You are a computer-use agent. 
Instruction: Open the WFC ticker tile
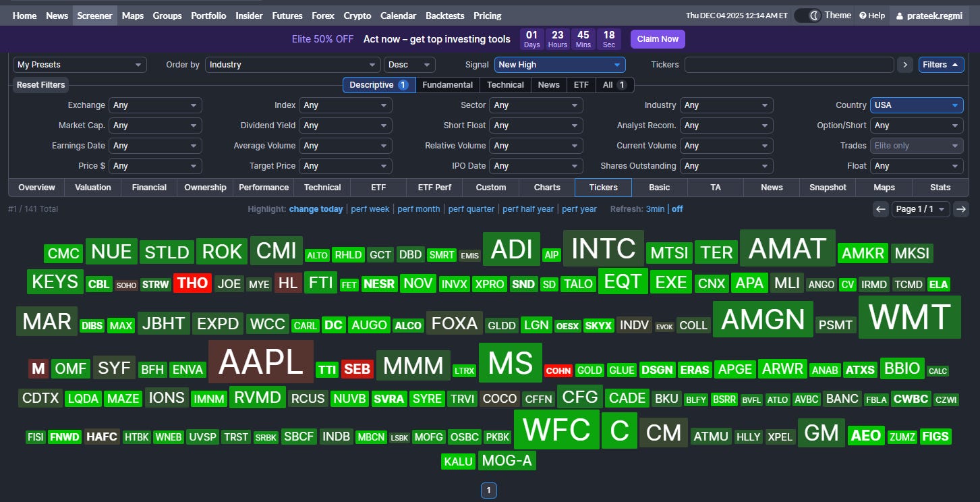coord(556,429)
